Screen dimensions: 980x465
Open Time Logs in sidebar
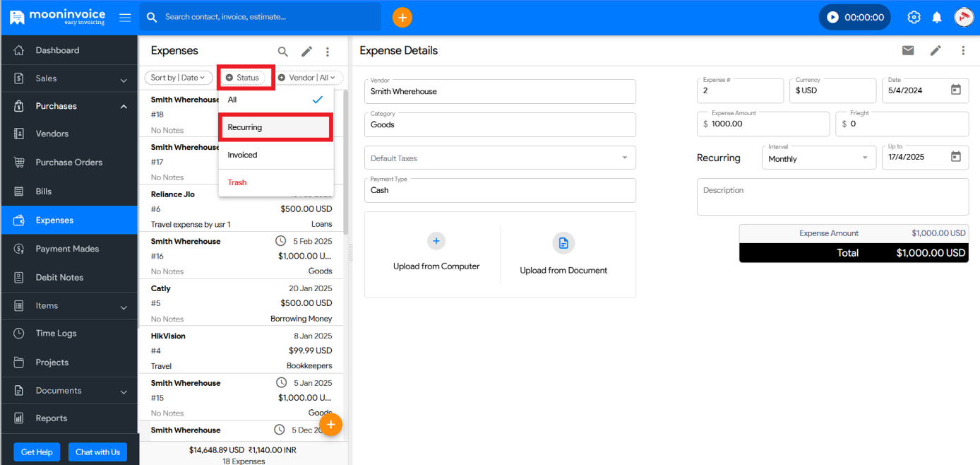tap(69, 334)
